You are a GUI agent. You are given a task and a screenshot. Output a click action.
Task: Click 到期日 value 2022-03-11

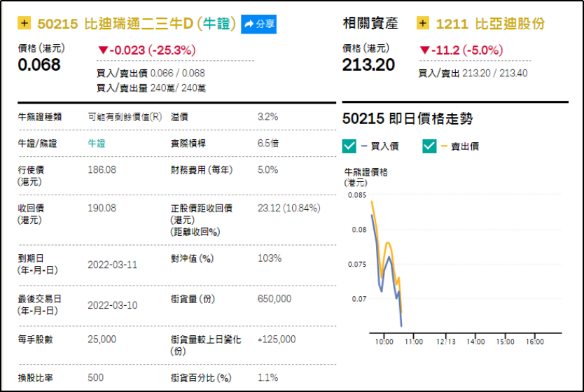click(113, 265)
